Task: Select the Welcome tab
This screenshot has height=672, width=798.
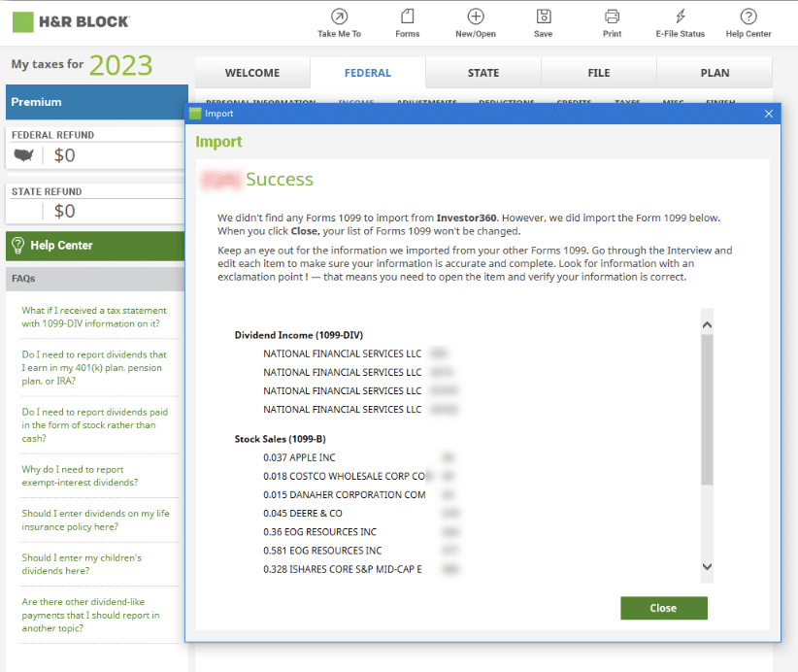Action: [251, 72]
